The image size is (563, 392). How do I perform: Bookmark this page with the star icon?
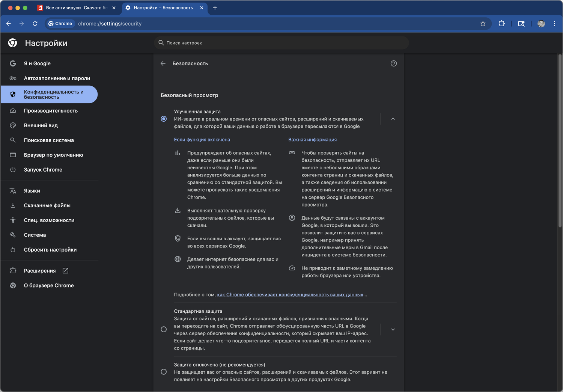pos(483,24)
